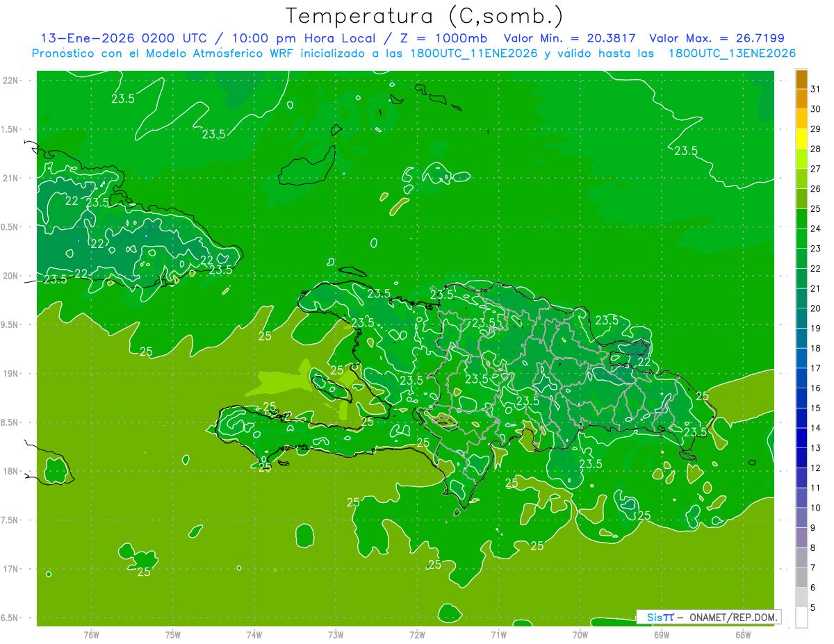Image resolution: width=834 pixels, height=644 pixels.
Task: Click the "Temperatura (C,somb.)" chart title
Action: tap(425, 17)
